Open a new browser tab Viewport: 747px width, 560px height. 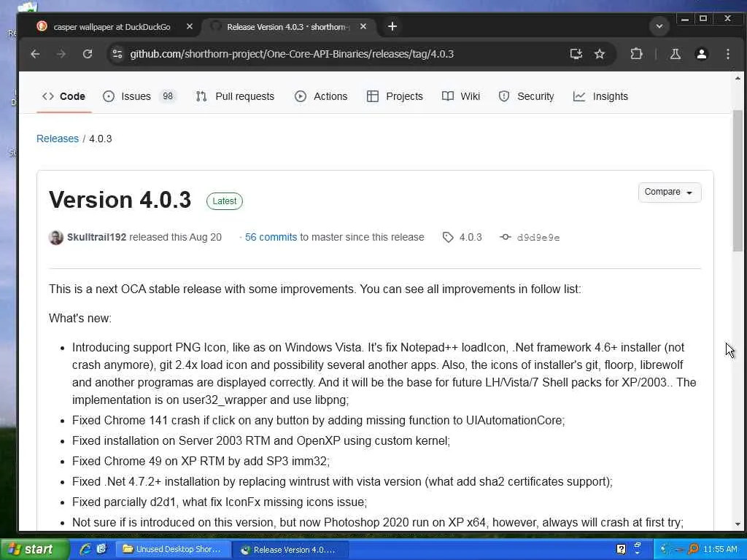(392, 27)
